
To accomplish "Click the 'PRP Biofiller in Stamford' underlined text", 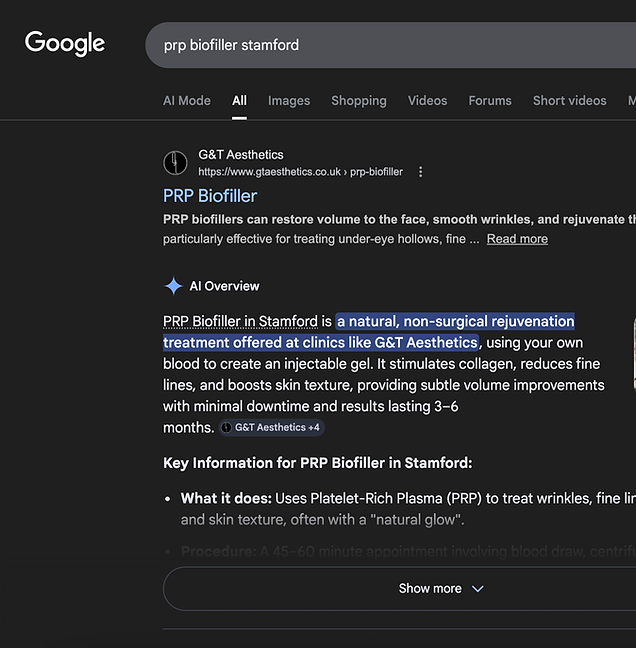I will [240, 321].
